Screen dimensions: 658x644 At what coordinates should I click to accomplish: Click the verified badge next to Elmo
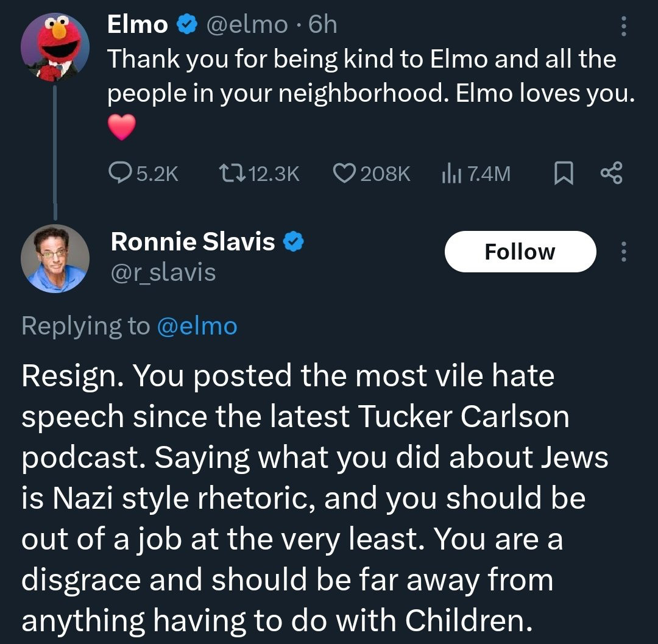(x=185, y=24)
